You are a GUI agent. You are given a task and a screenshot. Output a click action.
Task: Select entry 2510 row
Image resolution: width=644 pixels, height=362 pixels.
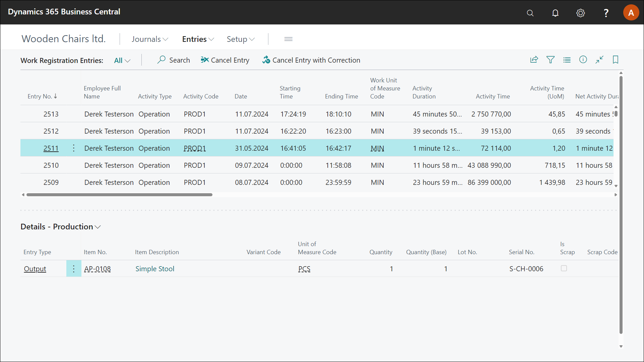pos(317,165)
